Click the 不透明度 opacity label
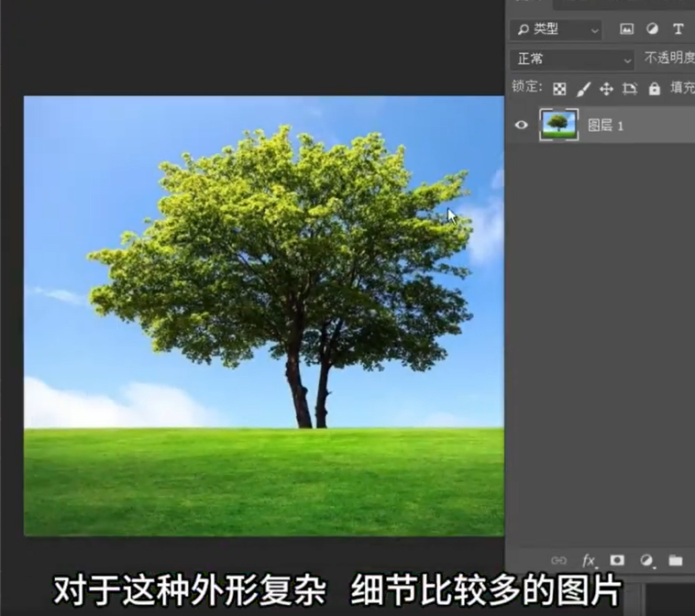Image resolution: width=695 pixels, height=616 pixels. click(x=669, y=58)
